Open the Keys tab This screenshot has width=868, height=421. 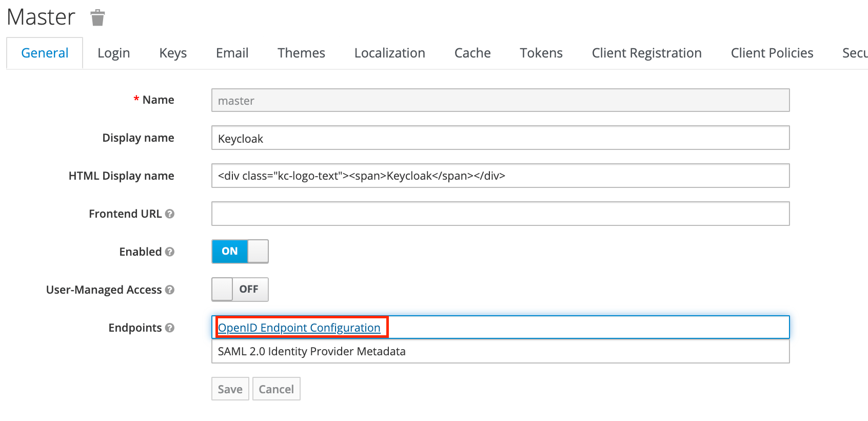[x=173, y=53]
